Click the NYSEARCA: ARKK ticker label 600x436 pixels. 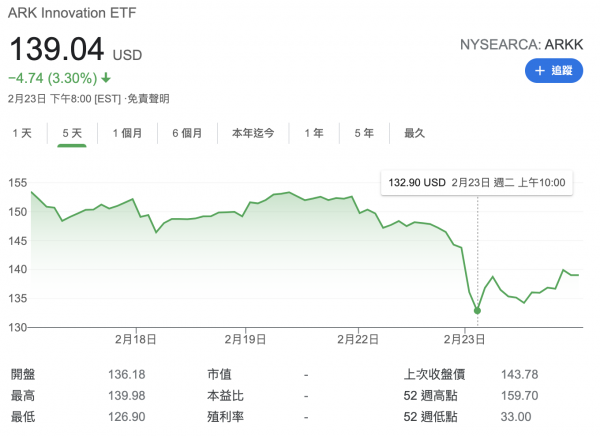[x=522, y=45]
